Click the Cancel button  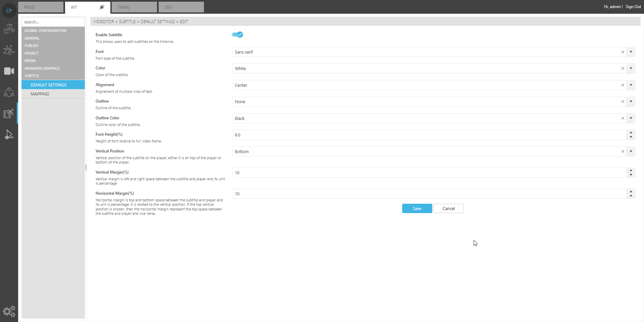coord(448,208)
